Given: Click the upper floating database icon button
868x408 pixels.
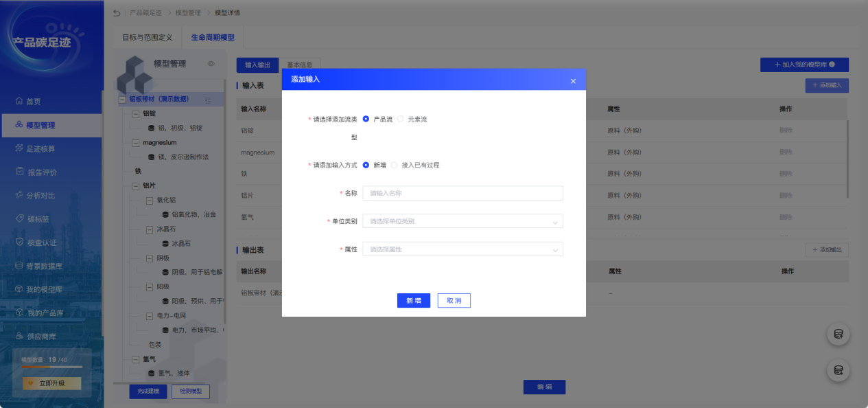Looking at the screenshot, I should (838, 335).
